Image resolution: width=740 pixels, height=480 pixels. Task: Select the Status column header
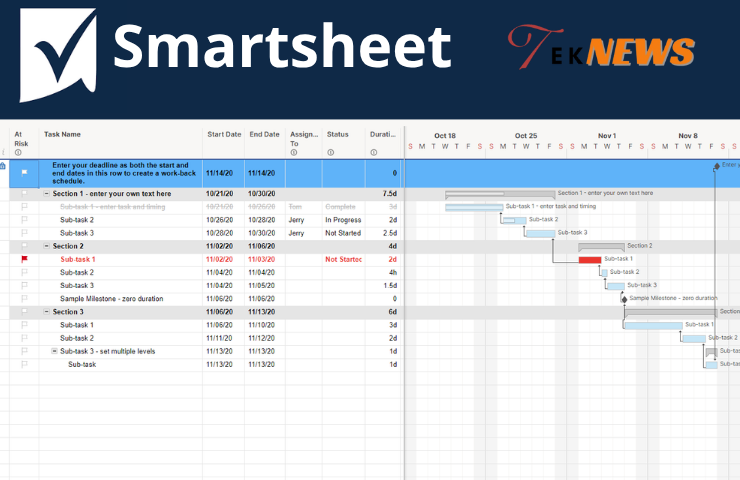coord(344,142)
